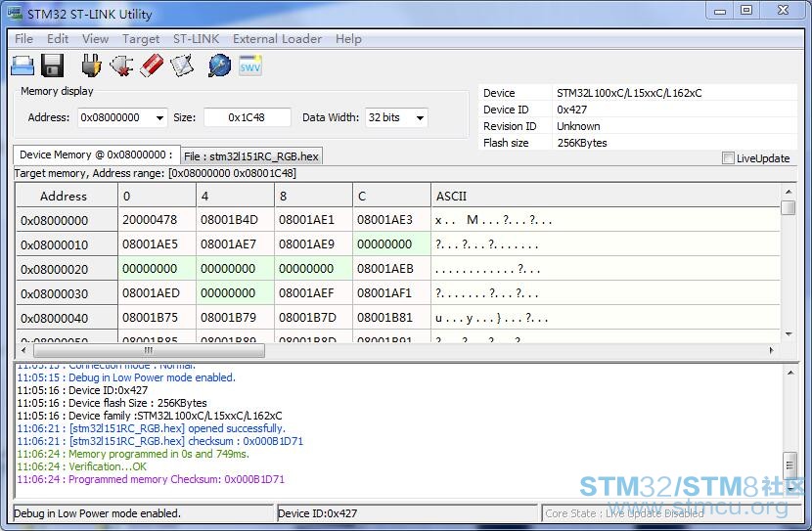The height and width of the screenshot is (531, 812).
Task: Switch to File : stm32l151RC_RGB.hex tab
Action: [x=251, y=156]
